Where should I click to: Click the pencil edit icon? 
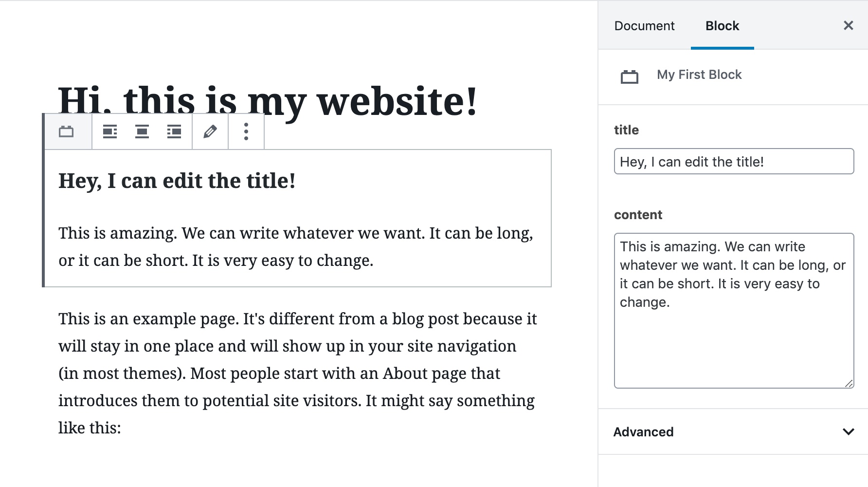click(x=210, y=131)
